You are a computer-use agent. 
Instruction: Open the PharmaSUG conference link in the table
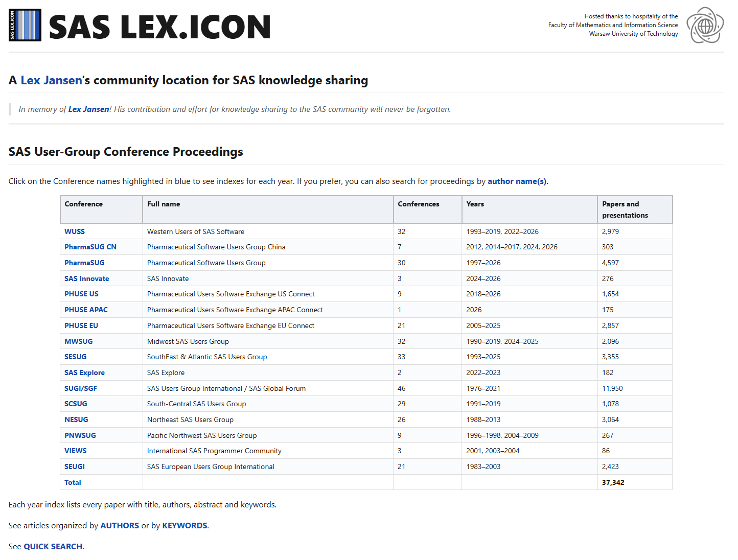coord(84,263)
